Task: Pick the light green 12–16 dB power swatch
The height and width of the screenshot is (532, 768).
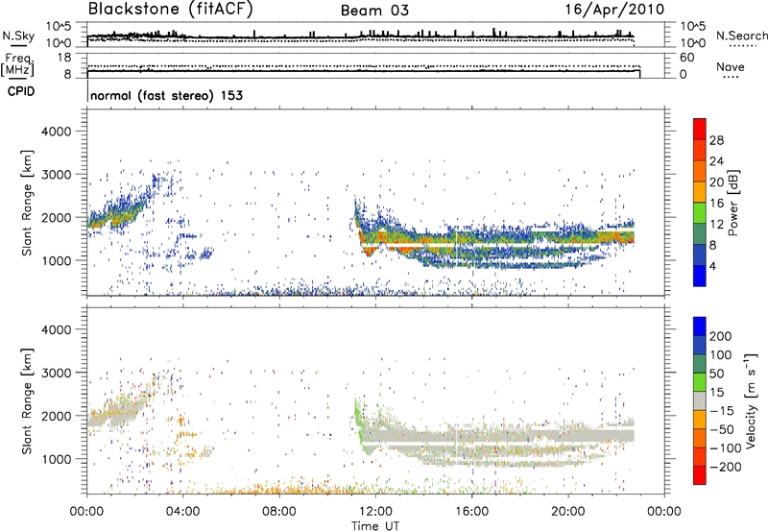Action: [x=700, y=213]
